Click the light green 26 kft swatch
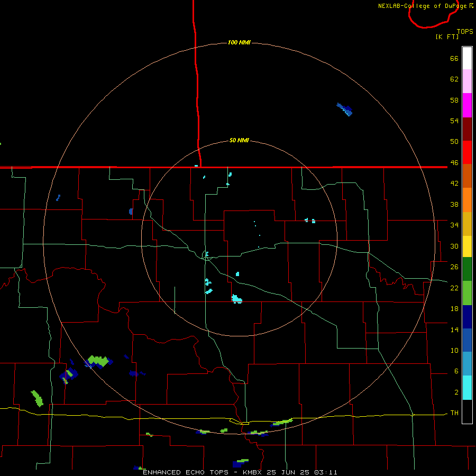The image size is (476, 476). tap(467, 293)
